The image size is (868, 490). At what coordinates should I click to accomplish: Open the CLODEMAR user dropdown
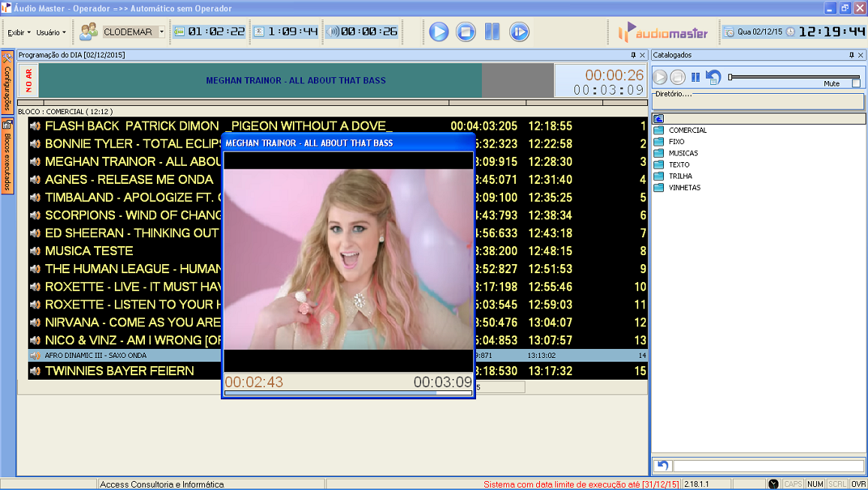pos(161,32)
